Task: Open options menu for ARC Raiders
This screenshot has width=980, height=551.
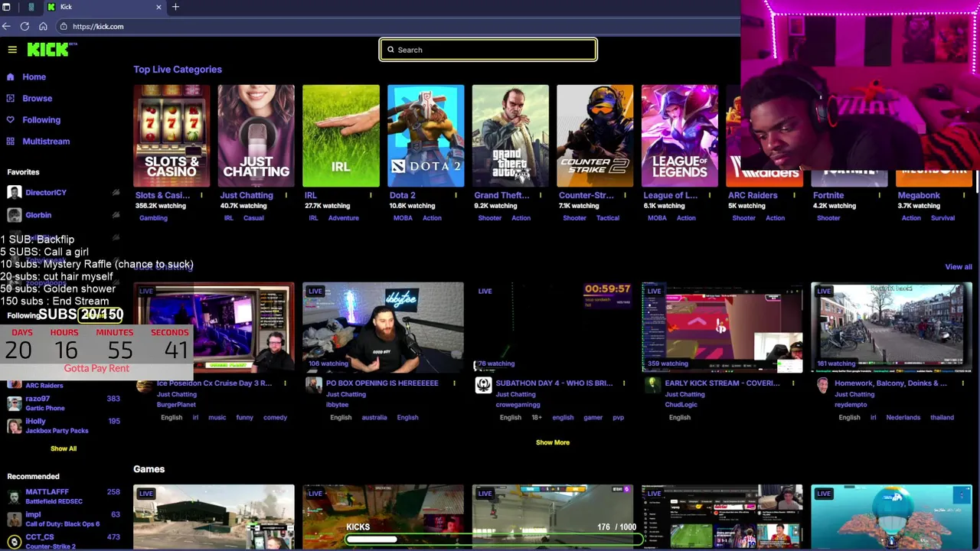Action: coord(795,195)
